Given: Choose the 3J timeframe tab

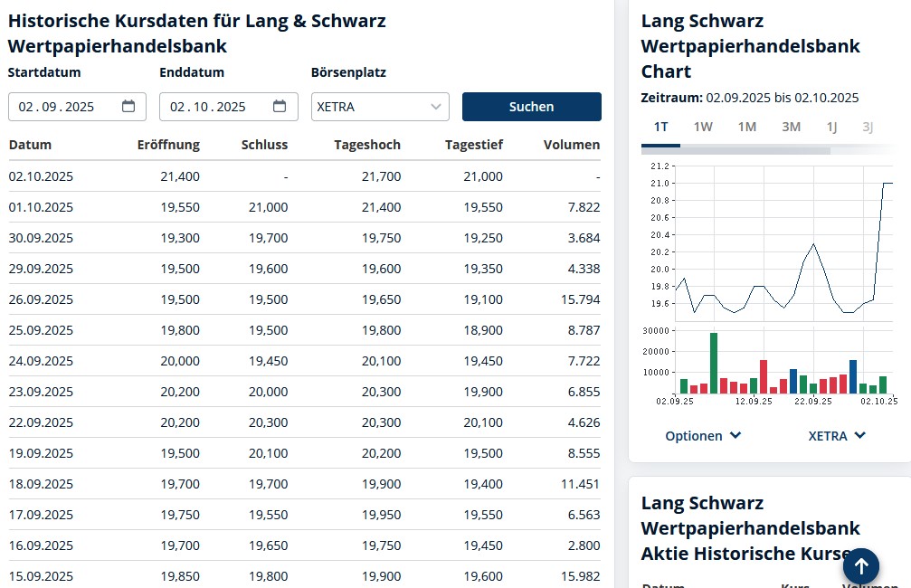Looking at the screenshot, I should pyautogui.click(x=868, y=127).
